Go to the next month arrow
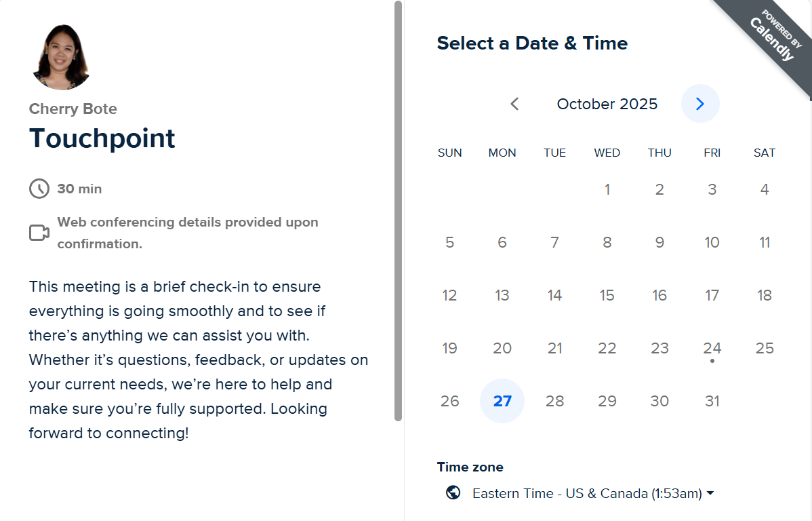812x521 pixels. coord(700,104)
